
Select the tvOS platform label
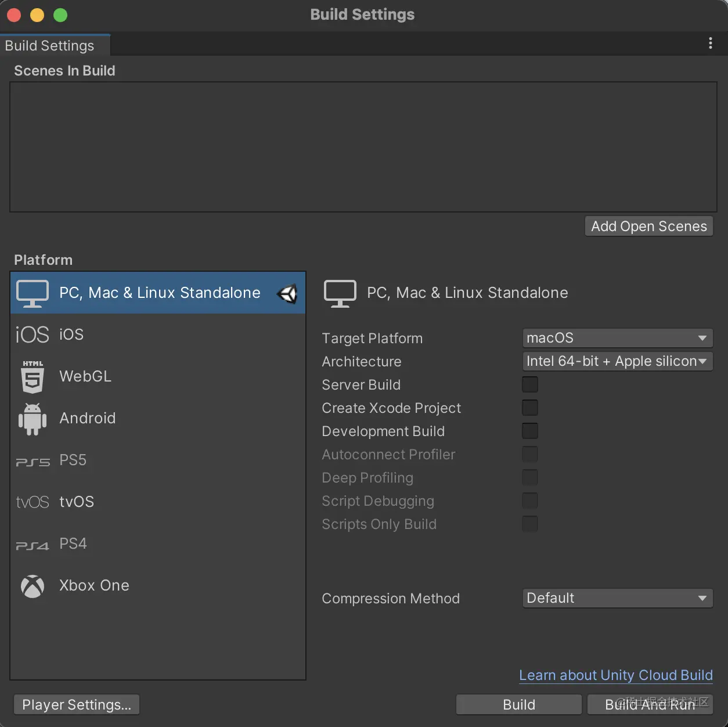click(x=77, y=502)
